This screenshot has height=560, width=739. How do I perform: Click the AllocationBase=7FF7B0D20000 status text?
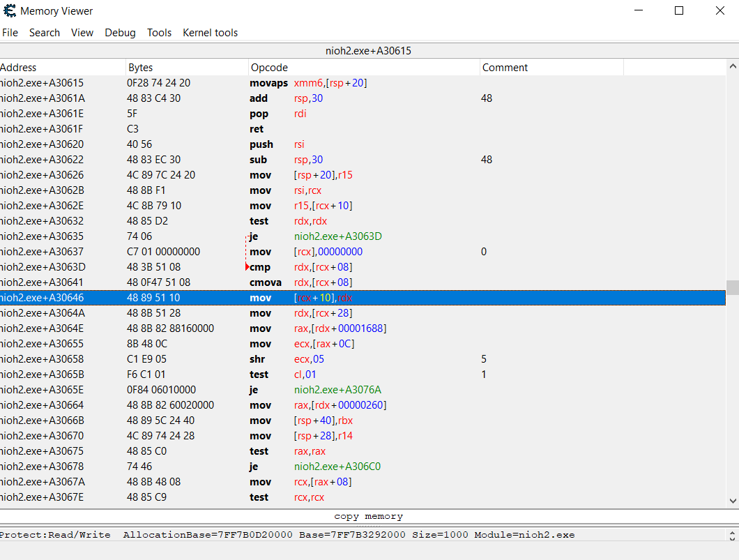208,535
